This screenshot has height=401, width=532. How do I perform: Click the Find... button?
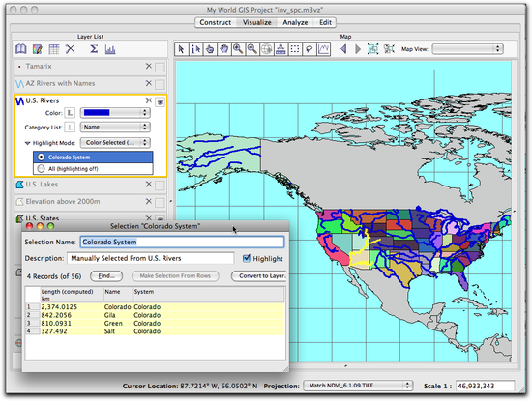[106, 276]
